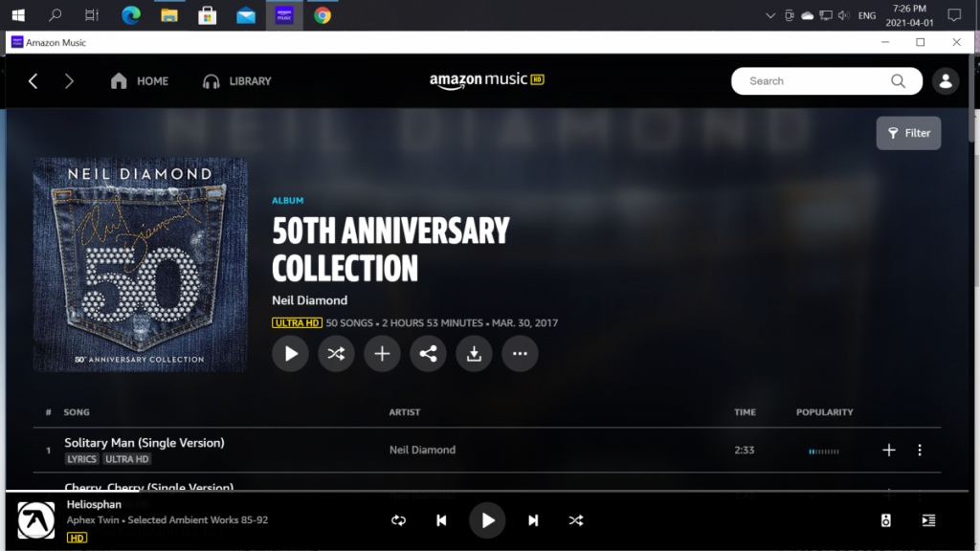Open Solitary Man row options menu
980x551 pixels.
pos(920,450)
